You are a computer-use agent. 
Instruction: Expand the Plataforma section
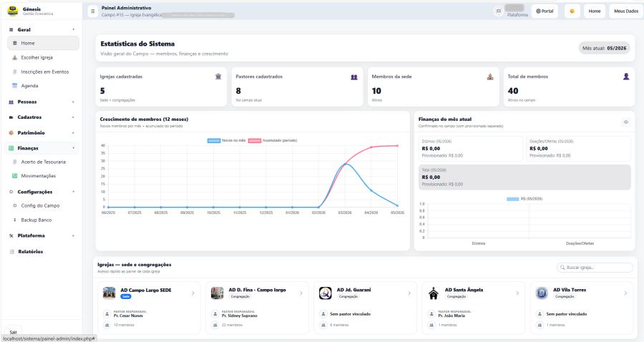point(42,235)
